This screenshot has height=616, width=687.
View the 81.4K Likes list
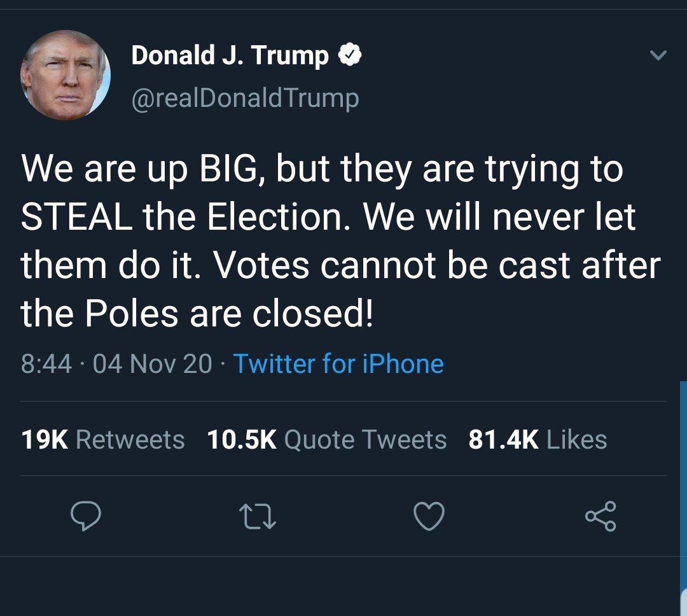538,440
